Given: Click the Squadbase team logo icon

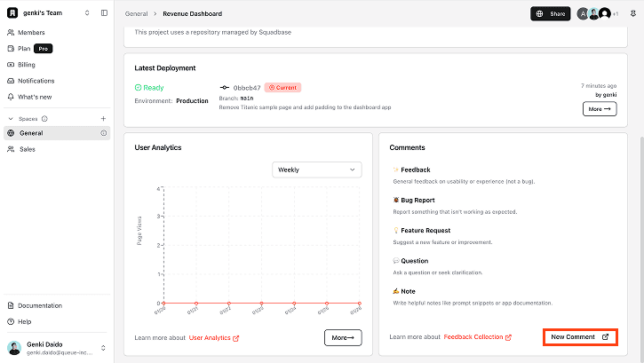Looking at the screenshot, I should pyautogui.click(x=11, y=13).
